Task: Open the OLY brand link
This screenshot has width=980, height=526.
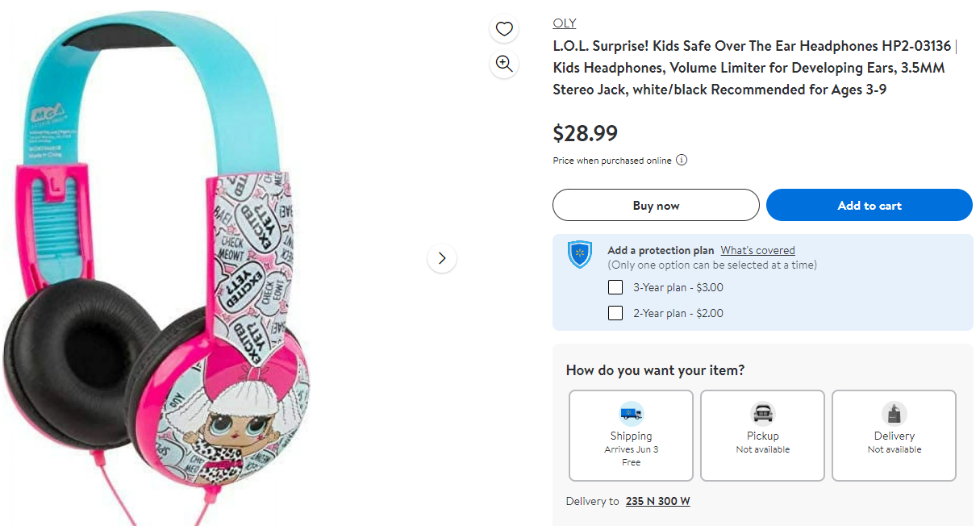Action: (x=564, y=23)
